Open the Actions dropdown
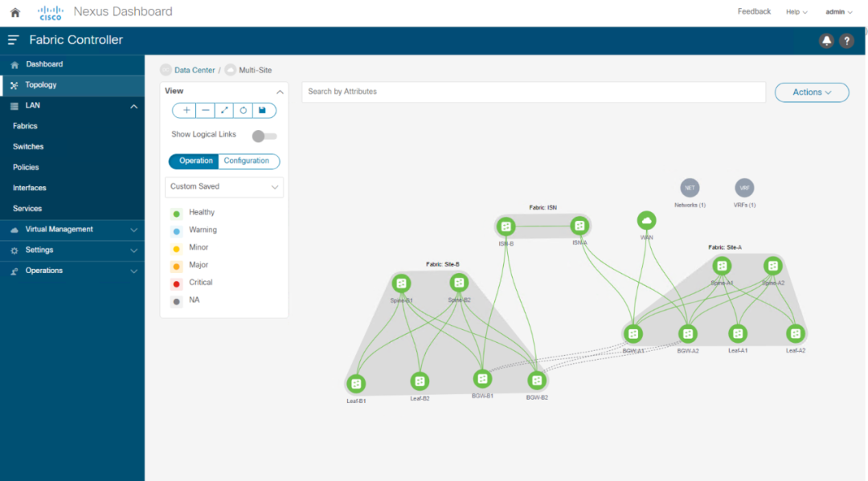868x481 pixels. click(x=812, y=92)
